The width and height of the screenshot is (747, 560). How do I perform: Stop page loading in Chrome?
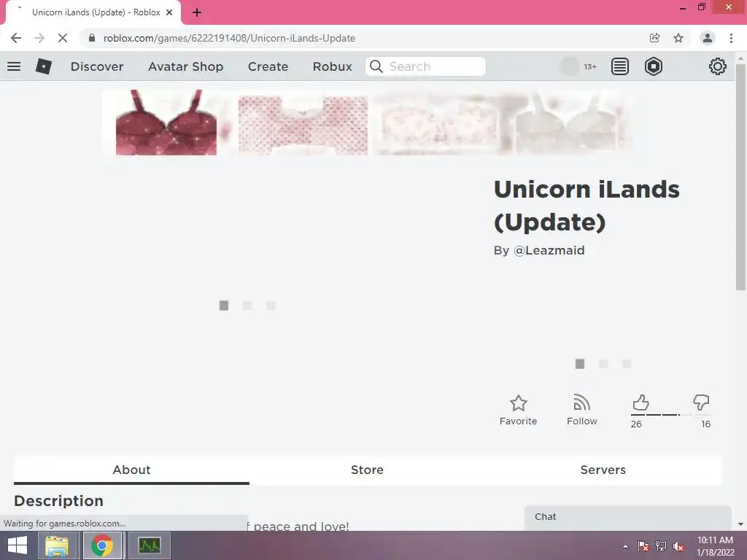pos(63,38)
